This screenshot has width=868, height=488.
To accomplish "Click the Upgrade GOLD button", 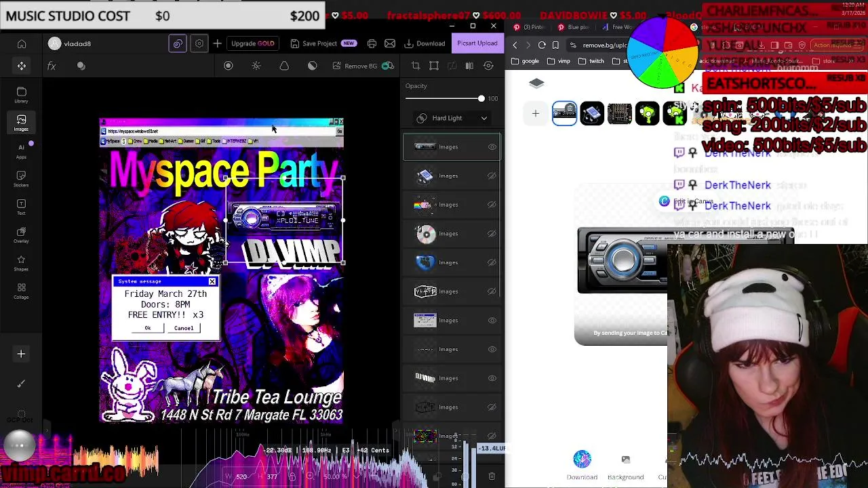I will 253,43.
